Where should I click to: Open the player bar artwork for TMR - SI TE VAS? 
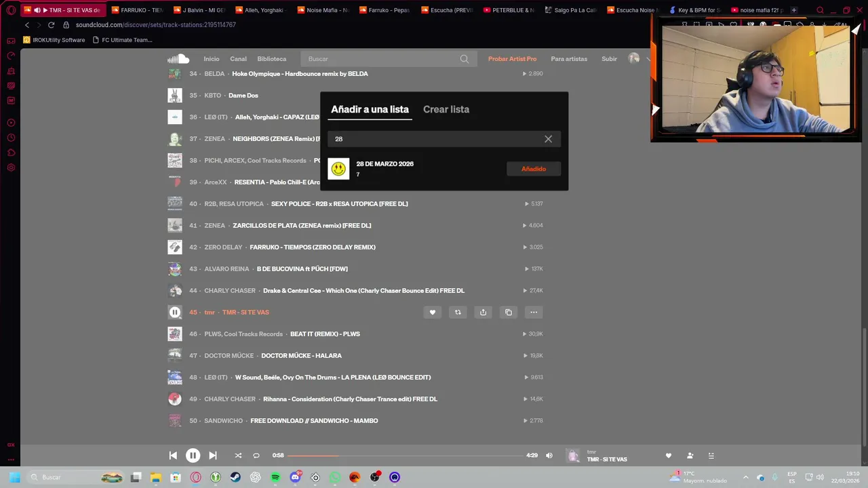(x=573, y=456)
